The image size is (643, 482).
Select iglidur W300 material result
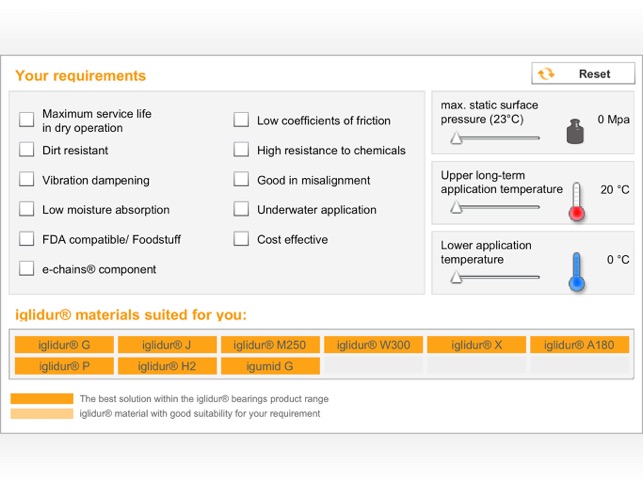pos(373,345)
